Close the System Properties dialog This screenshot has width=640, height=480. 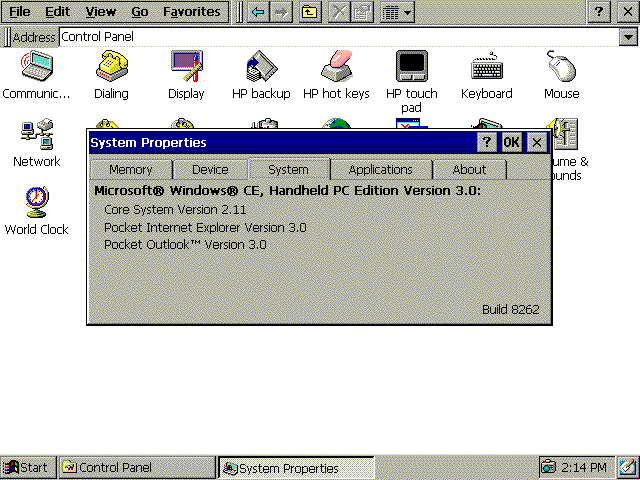[537, 142]
